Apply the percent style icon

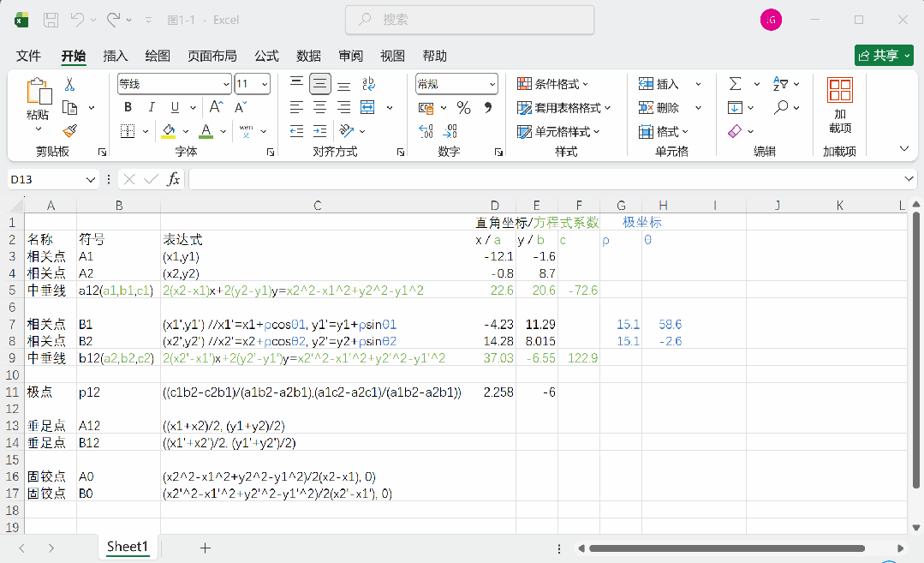click(464, 108)
